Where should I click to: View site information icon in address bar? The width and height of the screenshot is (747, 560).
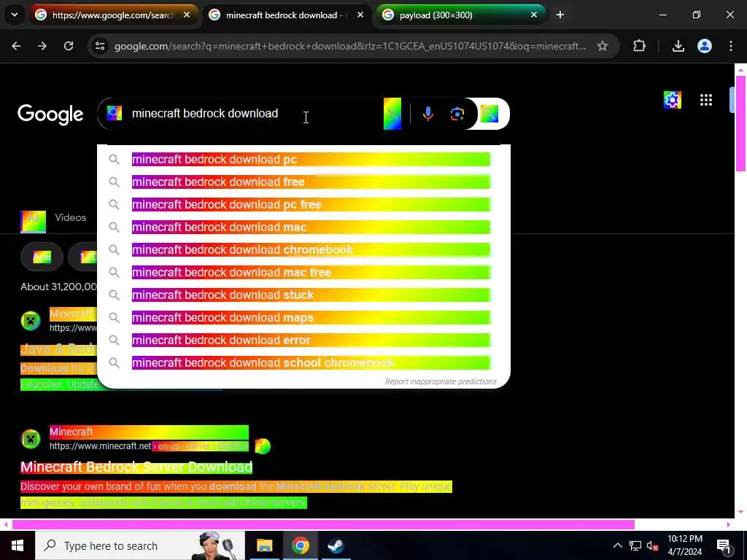[100, 46]
